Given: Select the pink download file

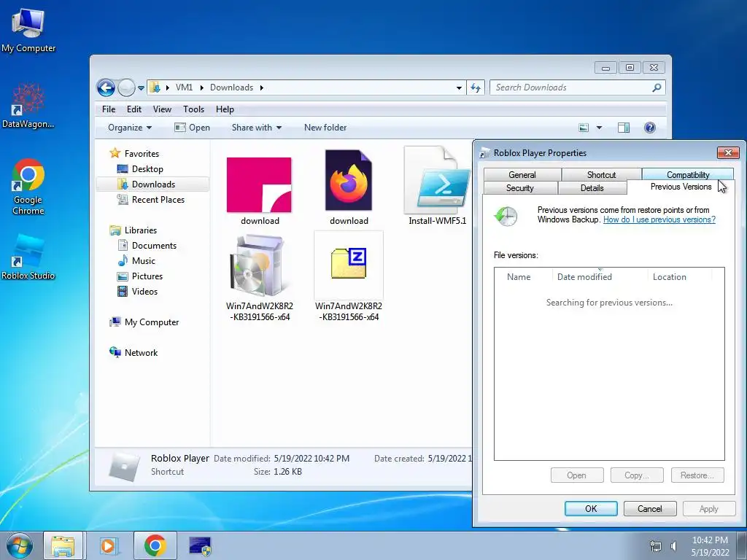Looking at the screenshot, I should pos(259,191).
